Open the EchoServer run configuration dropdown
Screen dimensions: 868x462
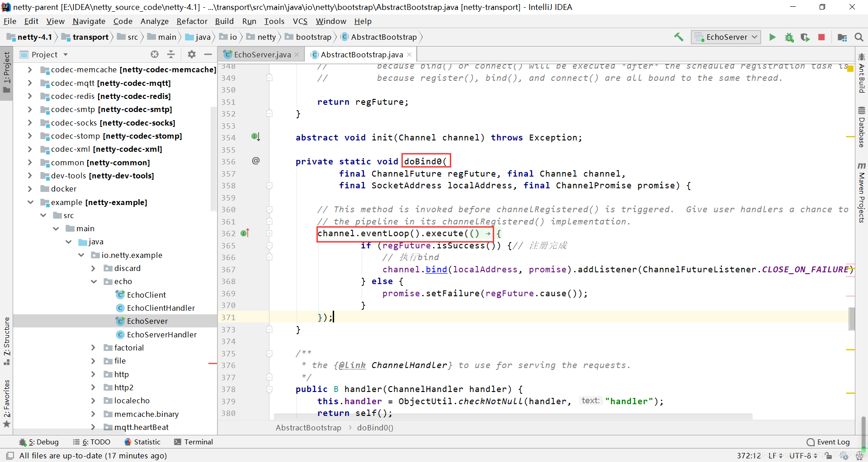[726, 37]
